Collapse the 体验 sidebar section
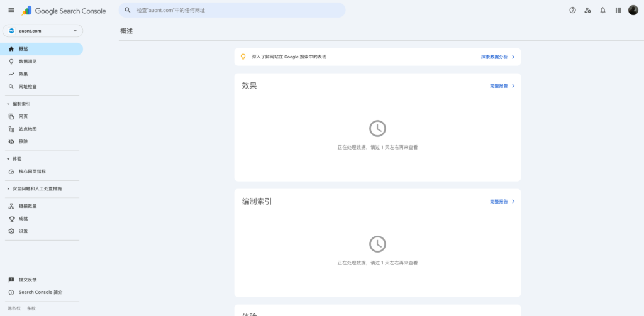This screenshot has height=316, width=644. 8,159
